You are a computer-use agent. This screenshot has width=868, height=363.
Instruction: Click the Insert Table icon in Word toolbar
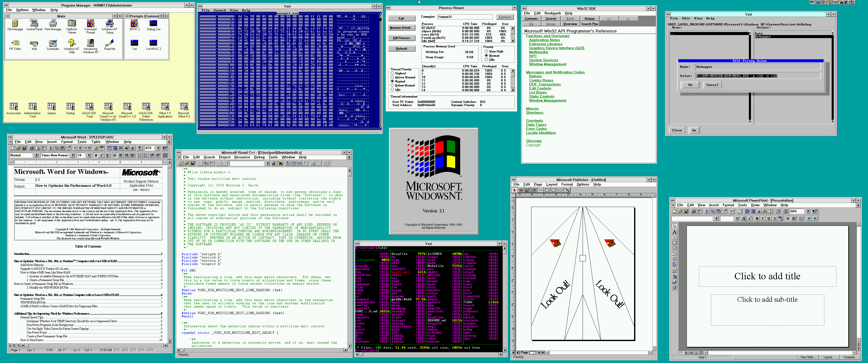[x=109, y=148]
